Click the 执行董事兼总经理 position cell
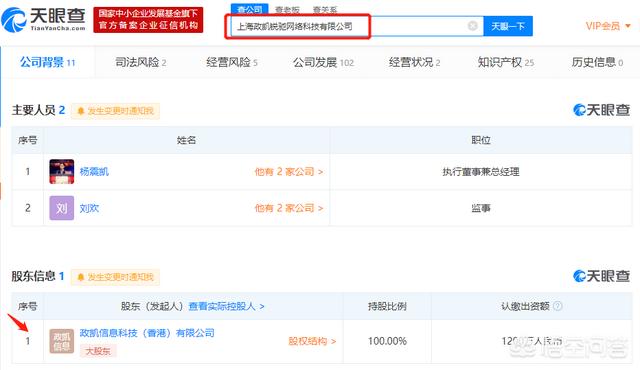 [x=481, y=172]
